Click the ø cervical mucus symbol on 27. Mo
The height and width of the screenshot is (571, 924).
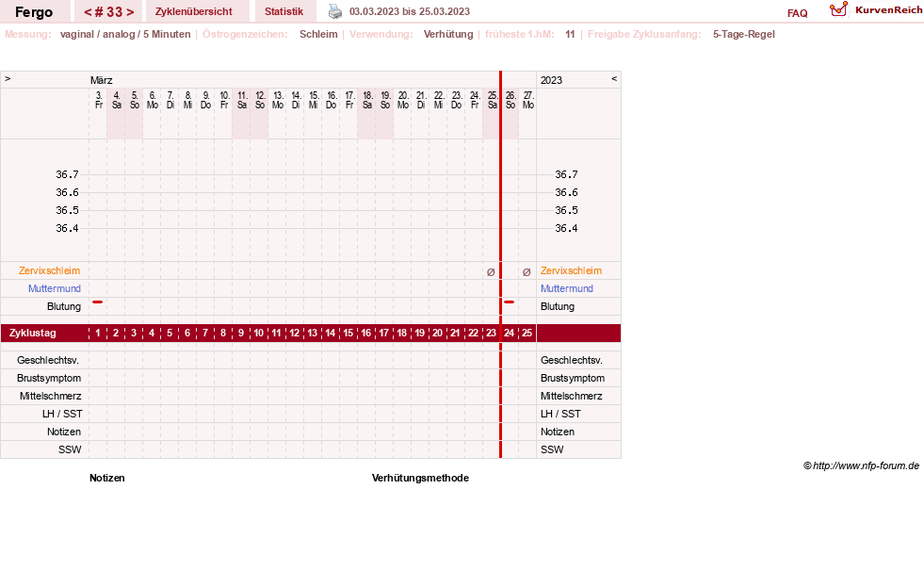(527, 272)
